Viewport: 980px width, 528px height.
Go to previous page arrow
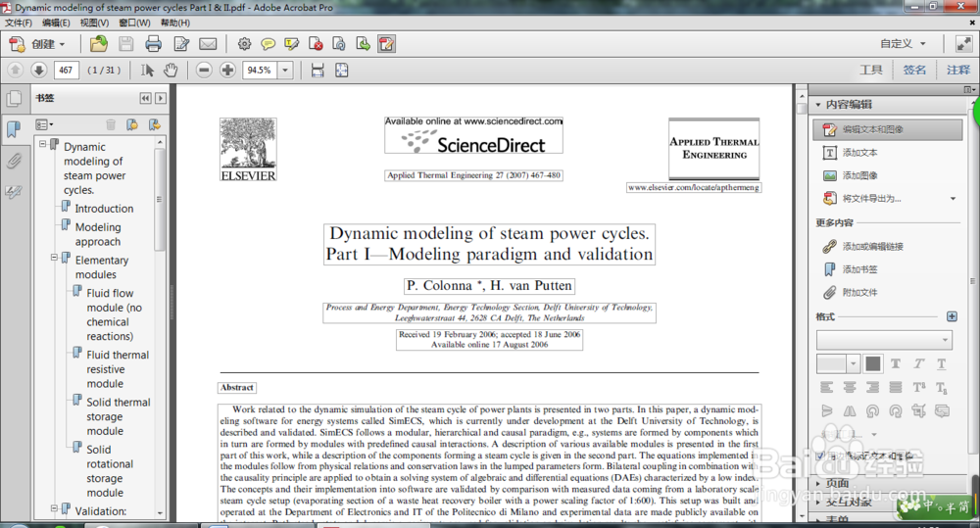coord(16,70)
